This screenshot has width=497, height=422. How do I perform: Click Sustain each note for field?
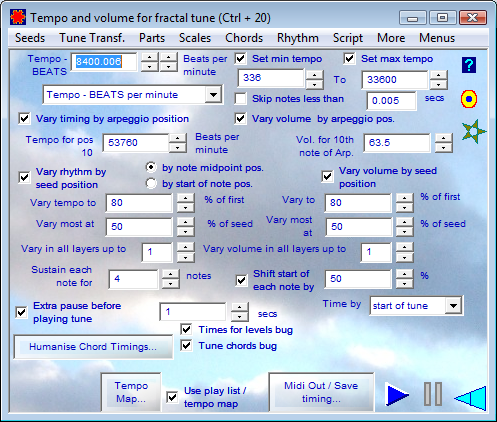[133, 279]
